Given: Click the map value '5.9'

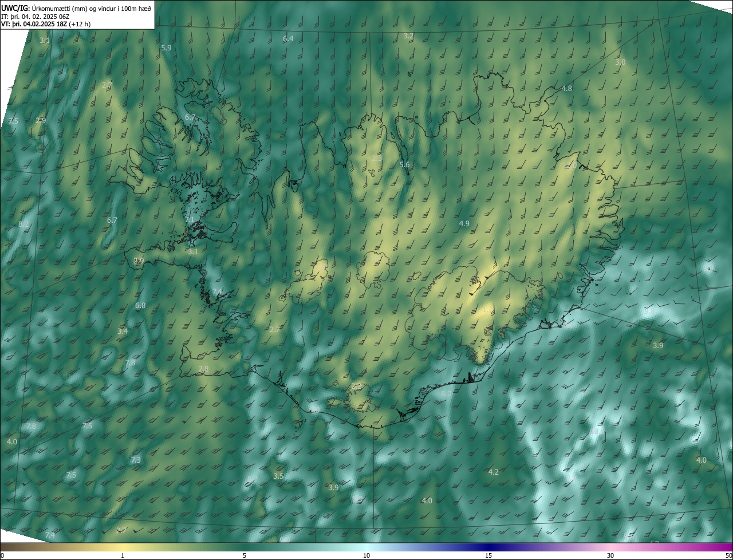Looking at the screenshot, I should coord(166,48).
